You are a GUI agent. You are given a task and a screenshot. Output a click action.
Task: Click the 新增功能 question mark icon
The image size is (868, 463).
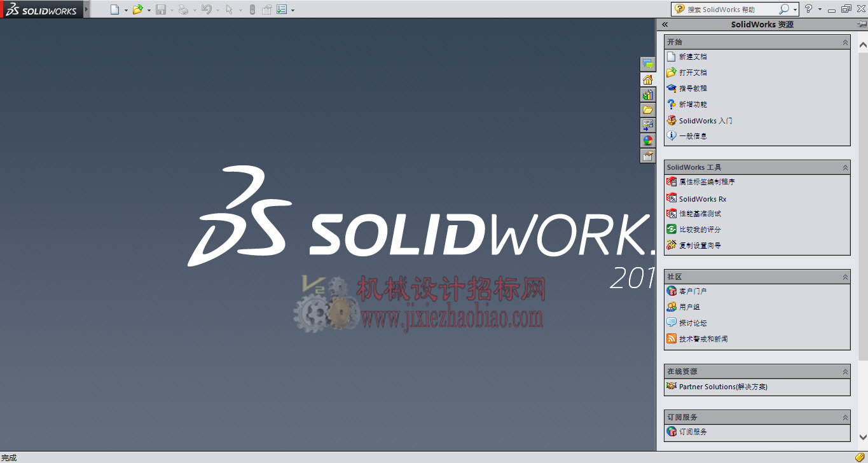(671, 104)
